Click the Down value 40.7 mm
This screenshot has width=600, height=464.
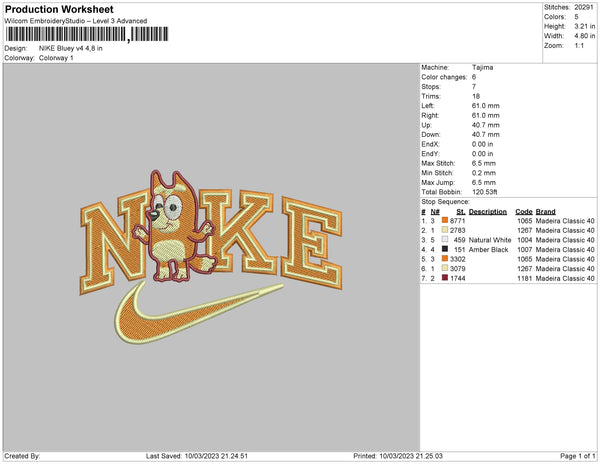tap(486, 134)
